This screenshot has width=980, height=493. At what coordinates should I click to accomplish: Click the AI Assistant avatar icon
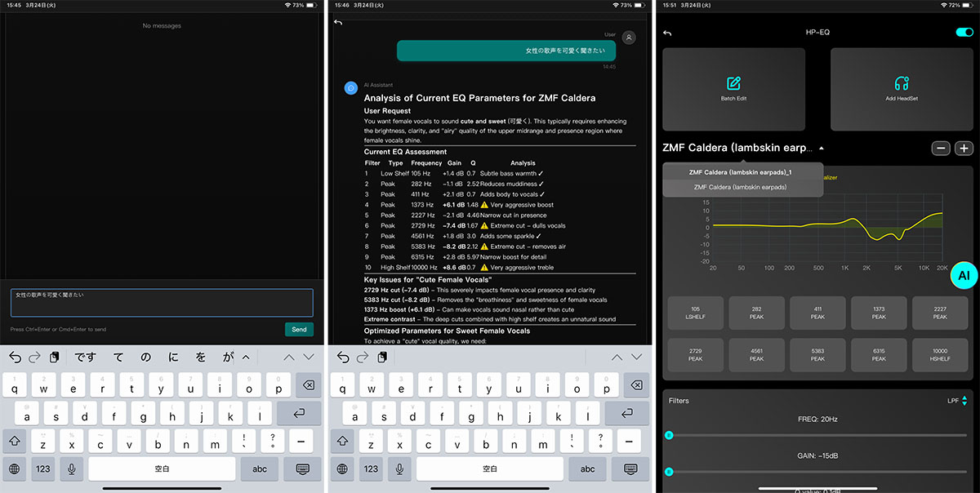(350, 87)
